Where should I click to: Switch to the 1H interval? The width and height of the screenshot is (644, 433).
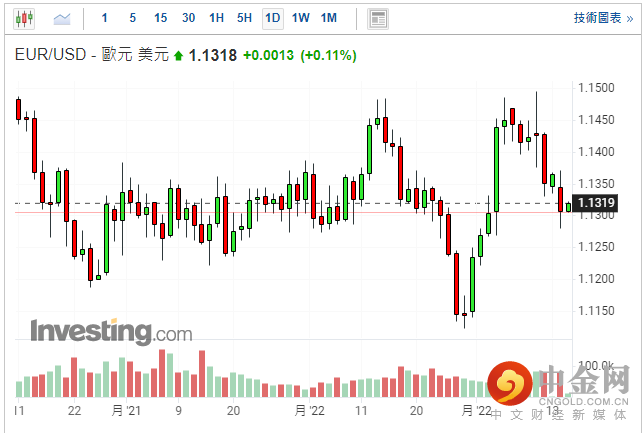pyautogui.click(x=217, y=18)
